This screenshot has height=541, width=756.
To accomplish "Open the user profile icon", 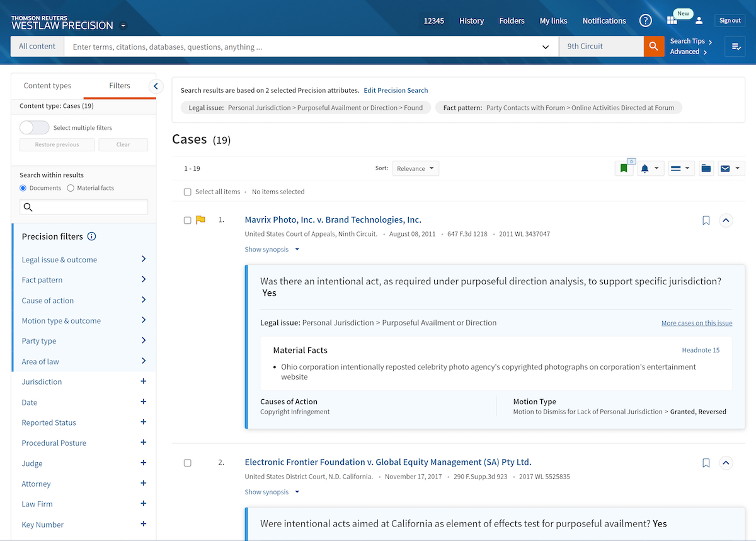I will click(x=699, y=21).
